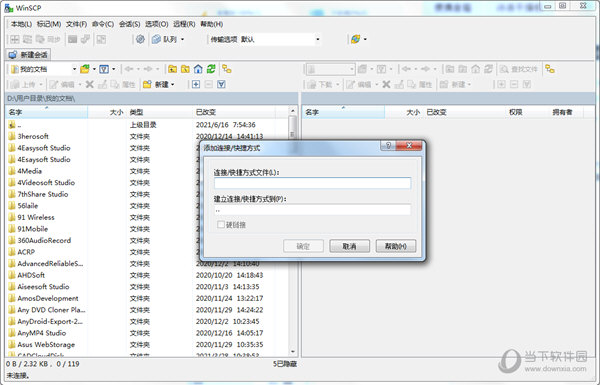600x385 pixels.
Task: Sort local panel by 类型 column
Action: [159, 112]
